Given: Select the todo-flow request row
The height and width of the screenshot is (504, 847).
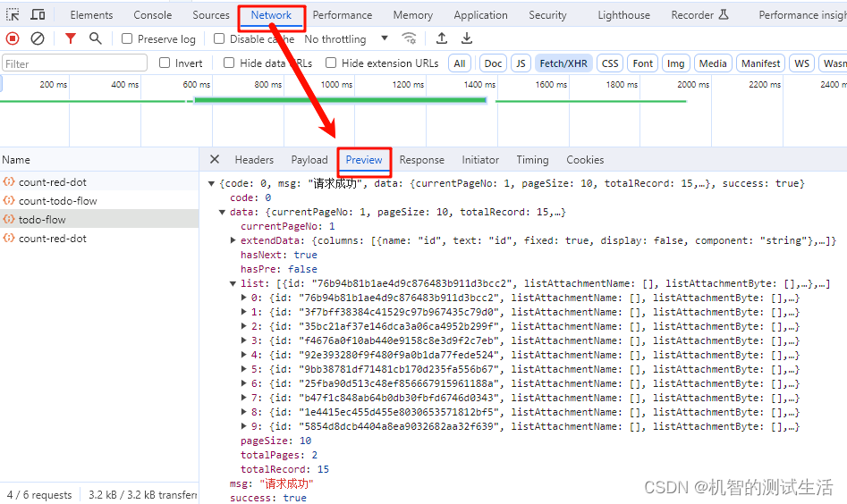Looking at the screenshot, I should coord(99,219).
